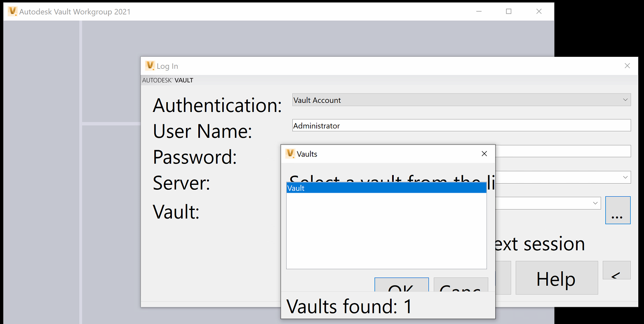
Task: Select the "Vault" entry in the list
Action: point(386,188)
